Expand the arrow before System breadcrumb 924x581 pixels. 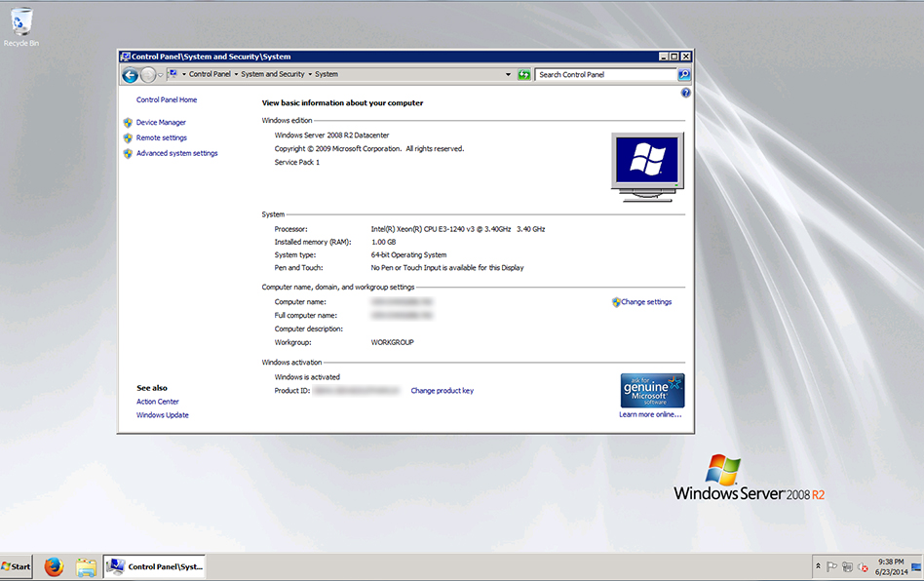[x=310, y=74]
